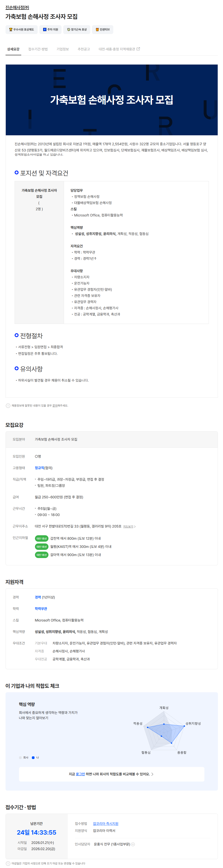Open the 진손해사정㈜ company link
Image resolution: width=223 pixels, height=868 pixels.
point(17,8)
